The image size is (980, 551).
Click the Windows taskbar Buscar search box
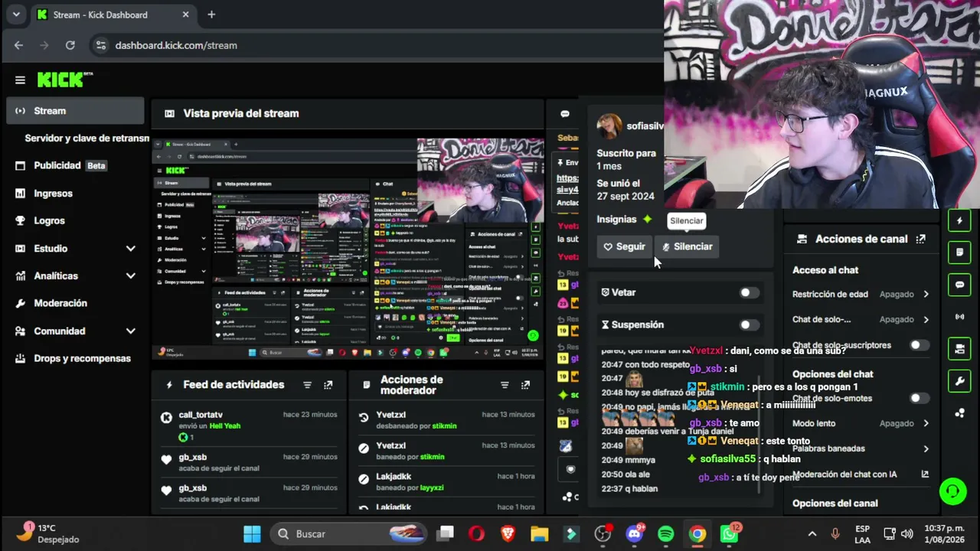(x=349, y=533)
